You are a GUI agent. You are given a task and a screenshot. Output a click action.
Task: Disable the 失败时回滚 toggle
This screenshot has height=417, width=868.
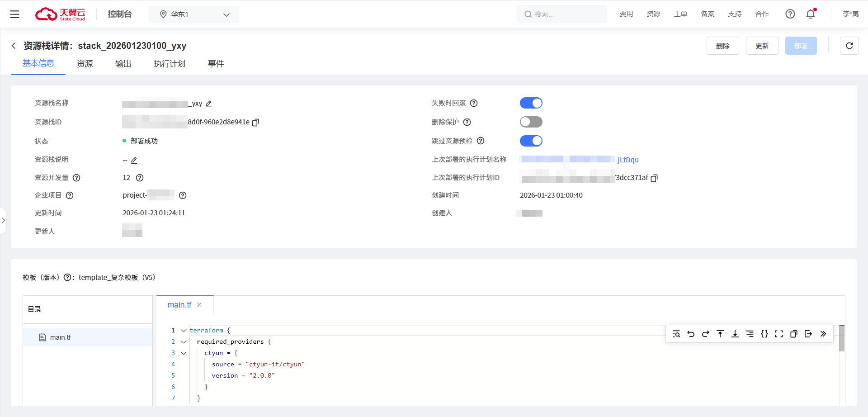point(531,103)
